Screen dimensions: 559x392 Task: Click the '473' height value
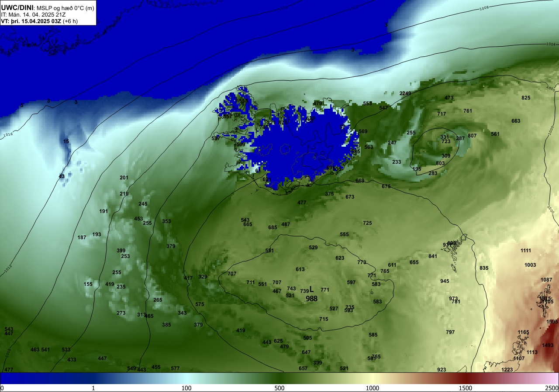click(449, 98)
